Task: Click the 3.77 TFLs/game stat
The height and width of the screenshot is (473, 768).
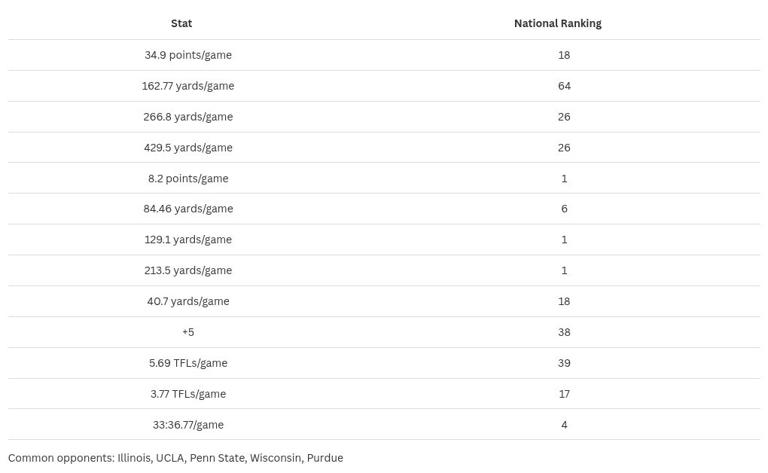Action: pos(188,394)
